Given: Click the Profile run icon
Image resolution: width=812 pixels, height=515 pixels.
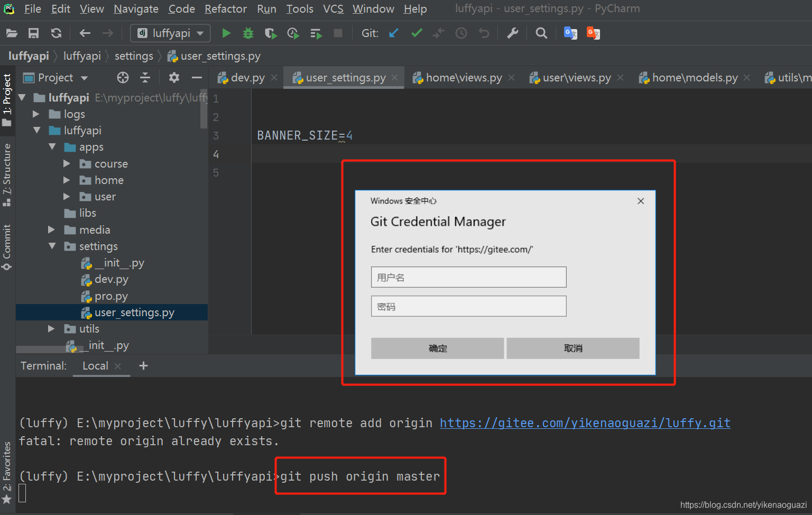Looking at the screenshot, I should coord(293,33).
